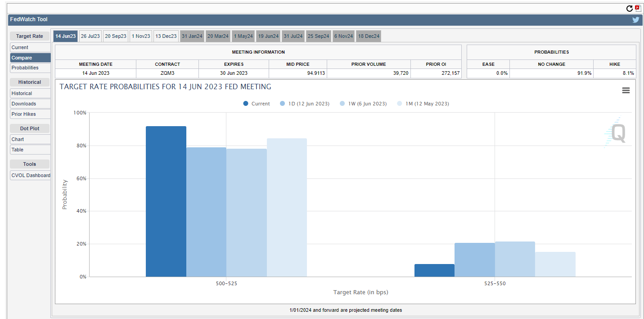644x319 pixels.
Task: Open the chart hamburger menu
Action: point(626,91)
